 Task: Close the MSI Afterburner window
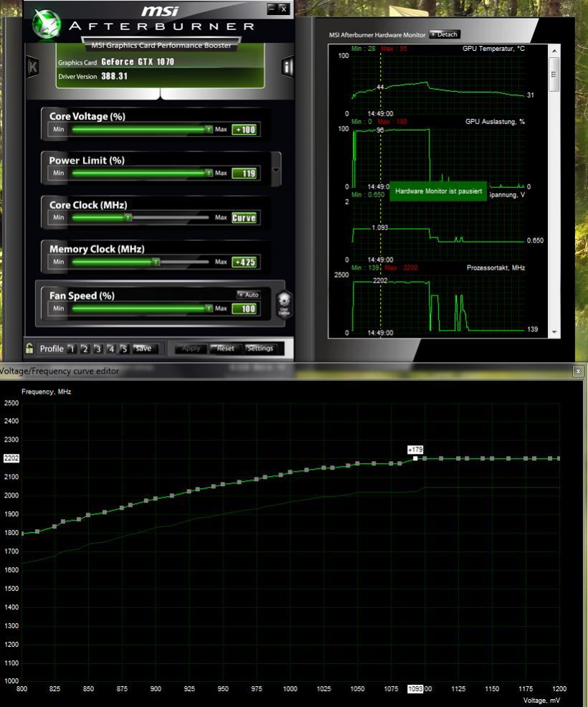pos(283,9)
